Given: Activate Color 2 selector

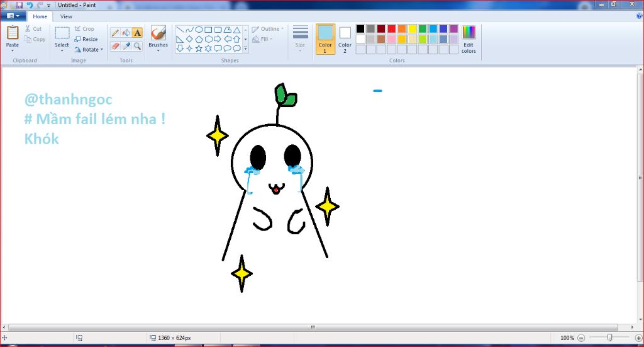Looking at the screenshot, I should 345,39.
